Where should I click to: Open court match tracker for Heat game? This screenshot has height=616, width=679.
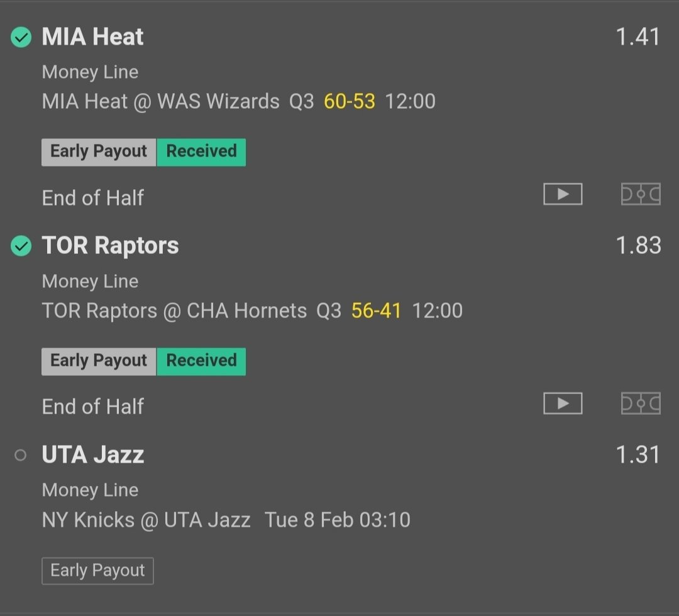tap(641, 194)
